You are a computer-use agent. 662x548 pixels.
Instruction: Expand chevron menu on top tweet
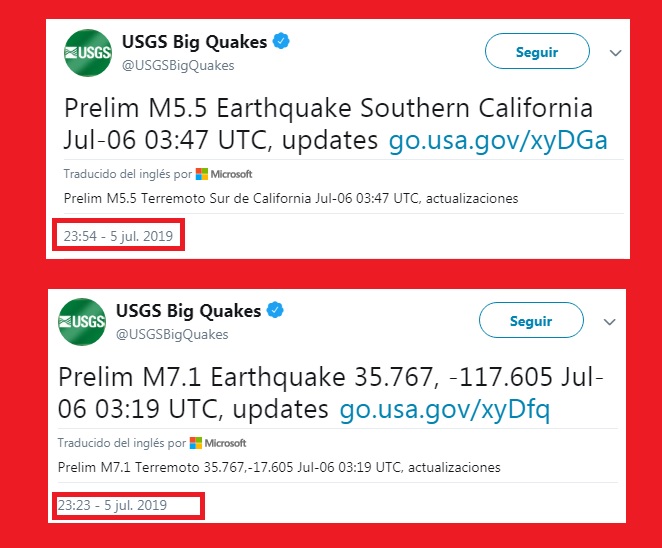[616, 52]
